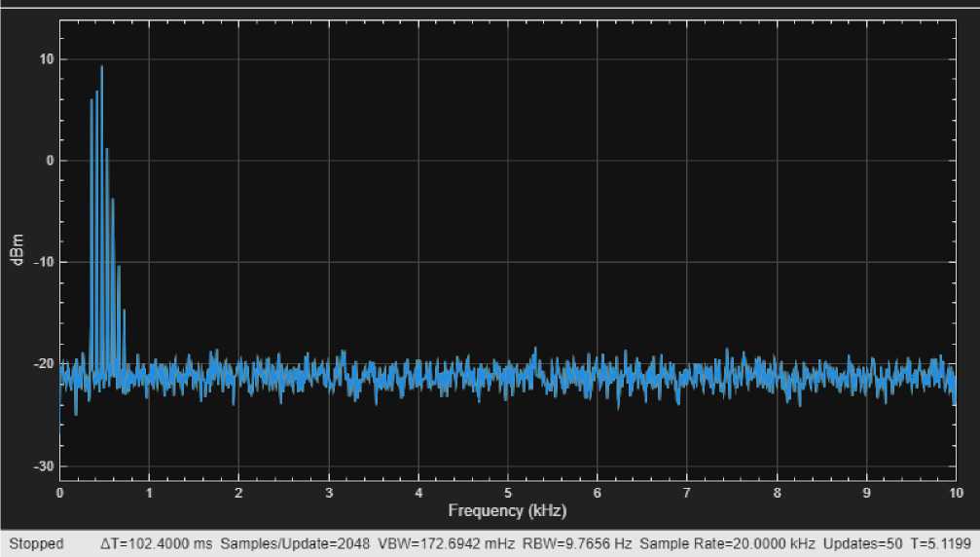Screen dimensions: 980x557
Task: Click the 10 kHz tick on frequency axis
Action: coord(954,493)
